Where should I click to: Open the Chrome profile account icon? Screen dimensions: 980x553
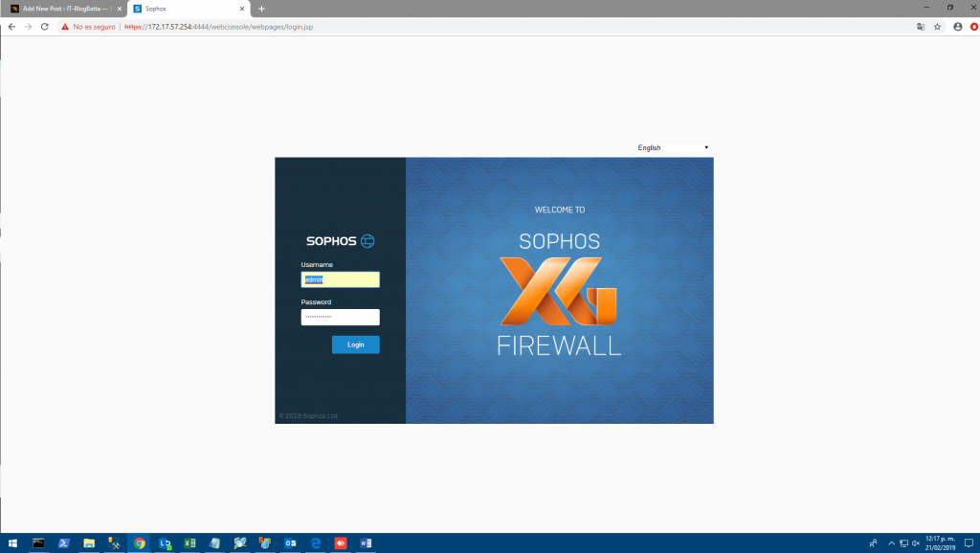click(x=957, y=27)
